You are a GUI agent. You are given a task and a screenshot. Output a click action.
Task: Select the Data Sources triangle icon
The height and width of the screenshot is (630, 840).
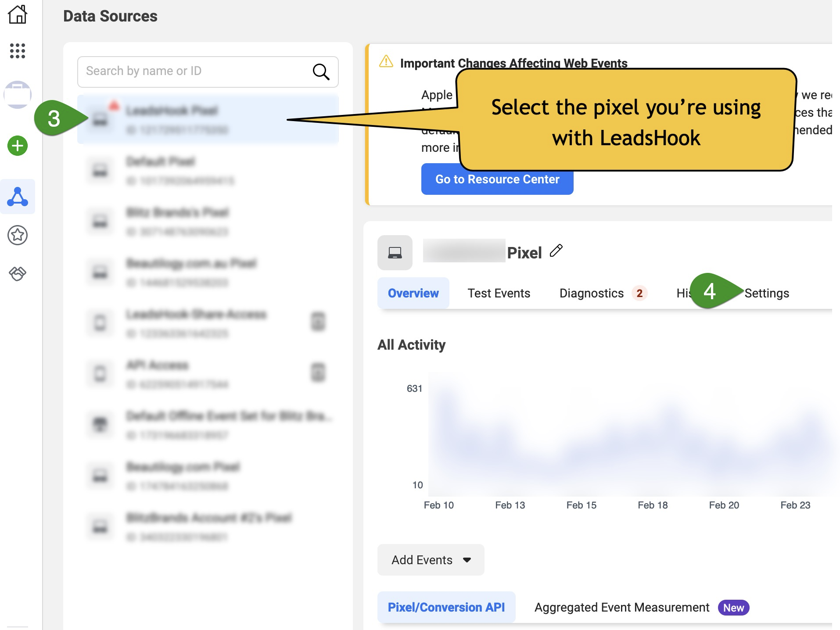tap(18, 197)
